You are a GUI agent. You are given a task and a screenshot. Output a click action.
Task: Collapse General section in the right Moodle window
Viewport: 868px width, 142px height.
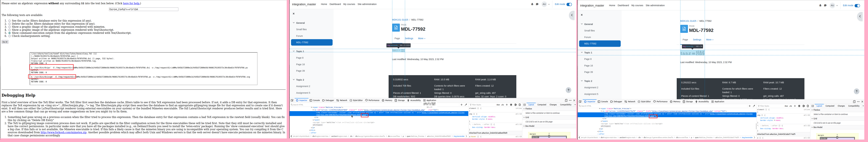[582, 24]
